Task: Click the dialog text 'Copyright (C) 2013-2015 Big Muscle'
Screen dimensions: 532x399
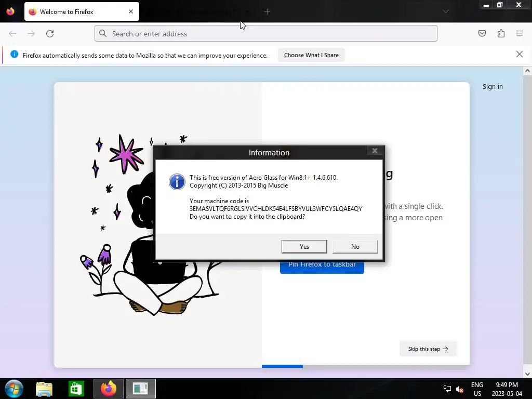Action: coord(238,185)
